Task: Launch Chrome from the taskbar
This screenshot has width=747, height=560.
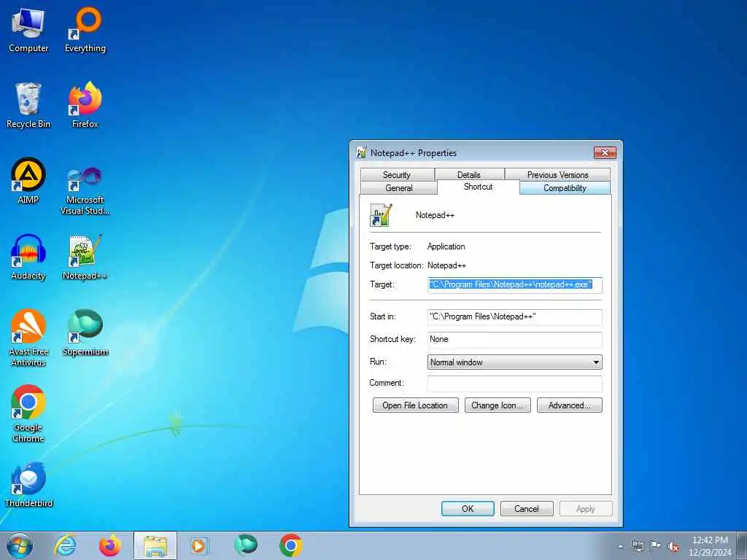Action: tap(290, 545)
